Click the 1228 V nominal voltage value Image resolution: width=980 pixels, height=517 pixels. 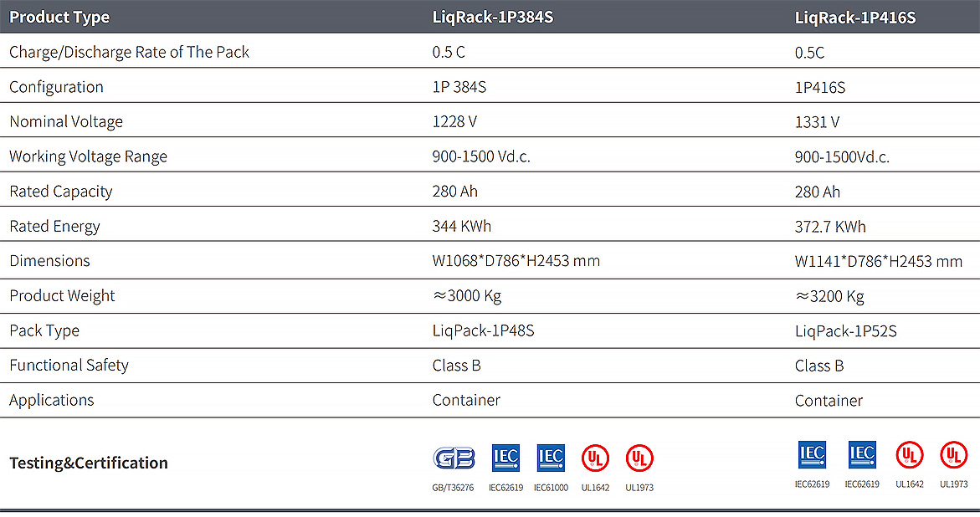tap(454, 121)
